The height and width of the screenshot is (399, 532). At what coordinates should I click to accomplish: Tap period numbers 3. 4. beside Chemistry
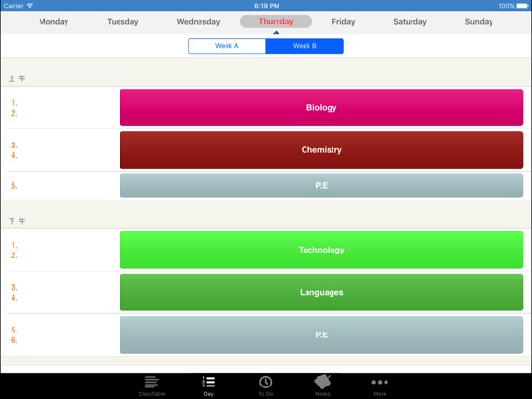[x=14, y=150]
